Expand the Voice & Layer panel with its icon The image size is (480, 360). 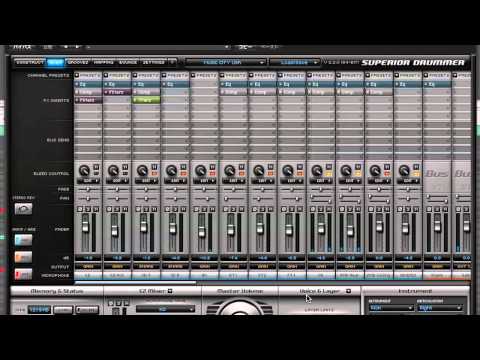point(348,291)
